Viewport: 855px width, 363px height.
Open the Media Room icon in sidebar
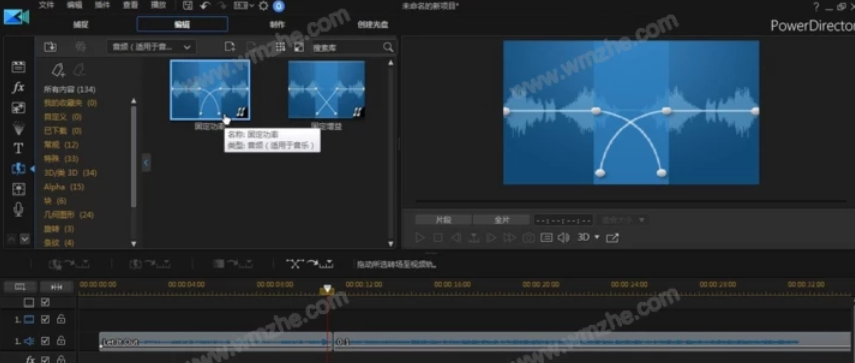(x=18, y=67)
